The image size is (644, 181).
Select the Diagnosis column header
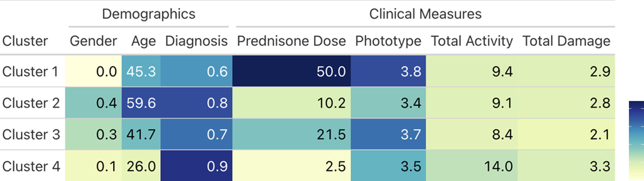(x=196, y=41)
